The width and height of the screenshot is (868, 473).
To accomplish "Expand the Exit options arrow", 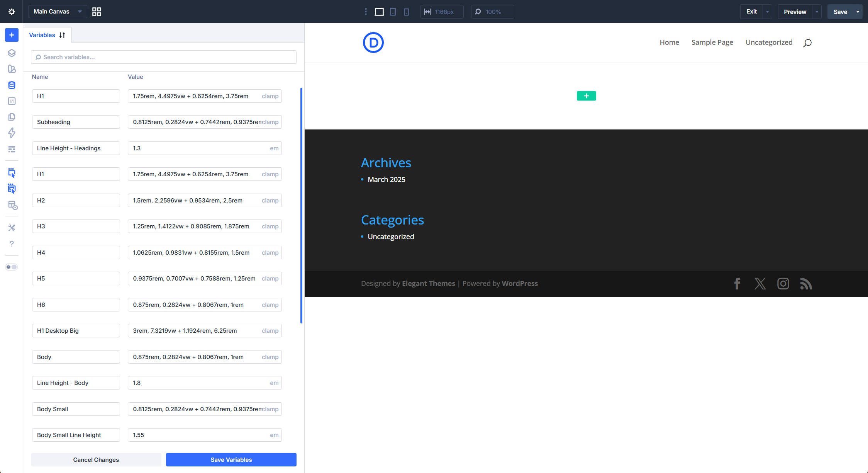I will coord(767,12).
